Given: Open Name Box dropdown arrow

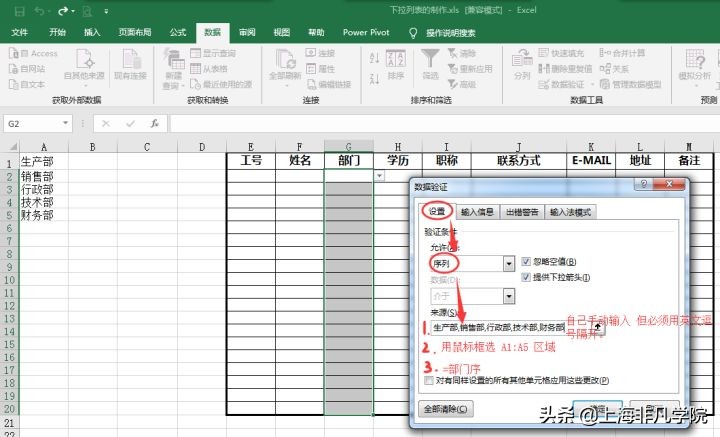Looking at the screenshot, I should [65, 123].
